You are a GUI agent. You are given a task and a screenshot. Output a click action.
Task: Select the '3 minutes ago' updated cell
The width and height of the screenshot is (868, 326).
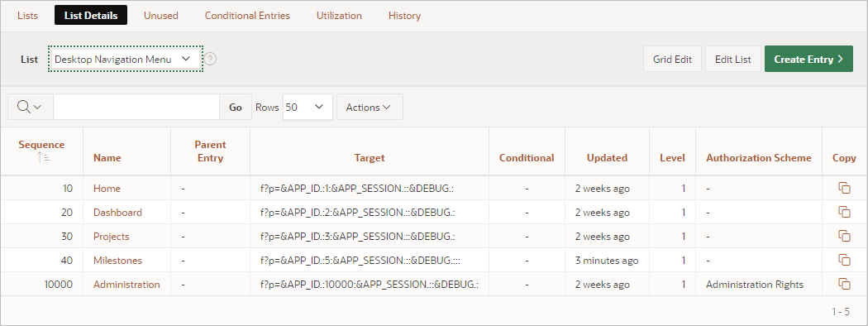pyautogui.click(x=607, y=260)
